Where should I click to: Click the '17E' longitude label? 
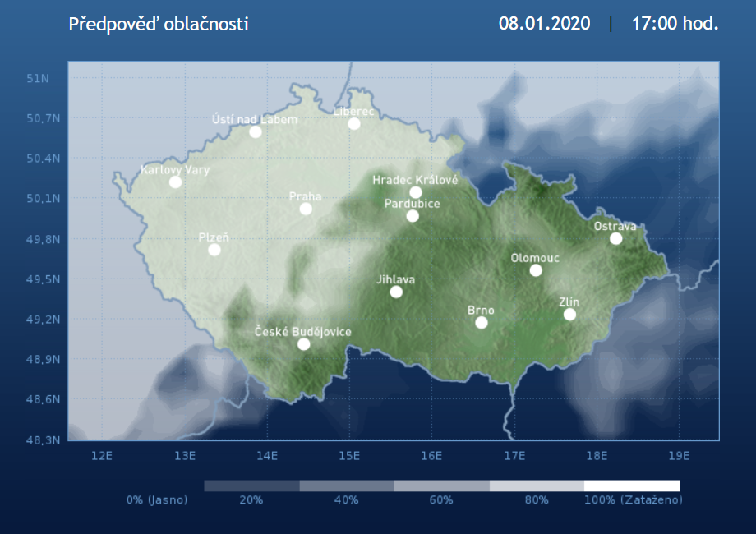[514, 455]
